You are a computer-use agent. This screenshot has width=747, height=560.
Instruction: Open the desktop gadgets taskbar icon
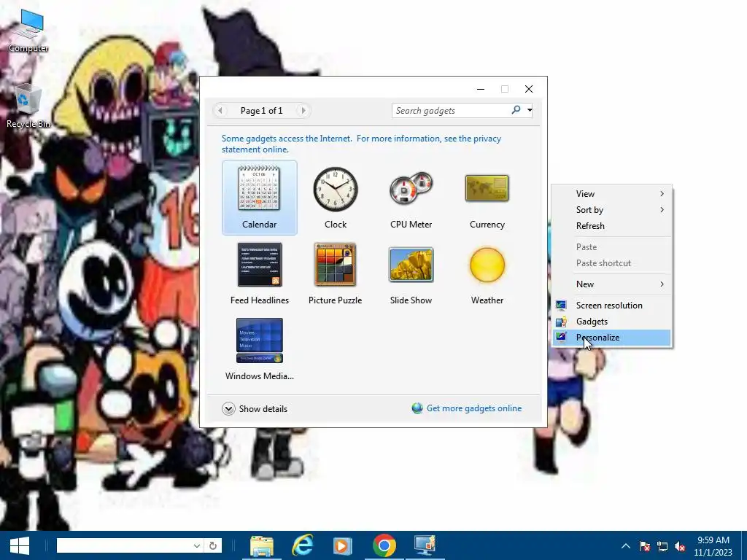tap(425, 545)
